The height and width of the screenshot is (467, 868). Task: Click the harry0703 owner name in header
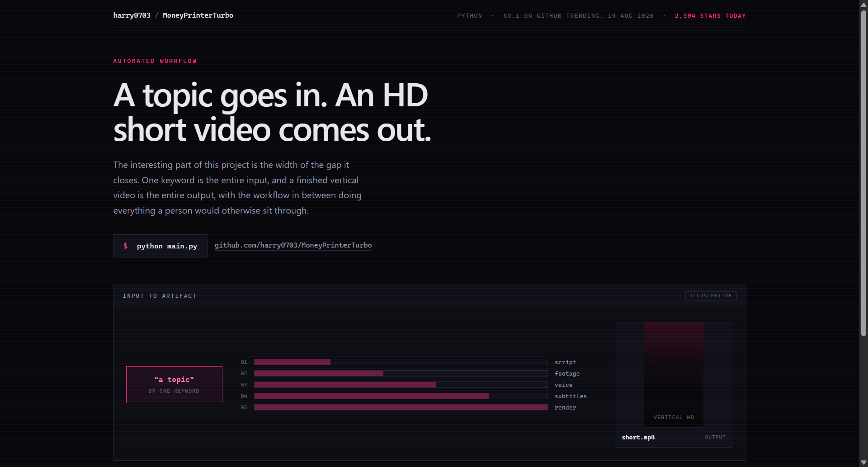pyautogui.click(x=132, y=15)
